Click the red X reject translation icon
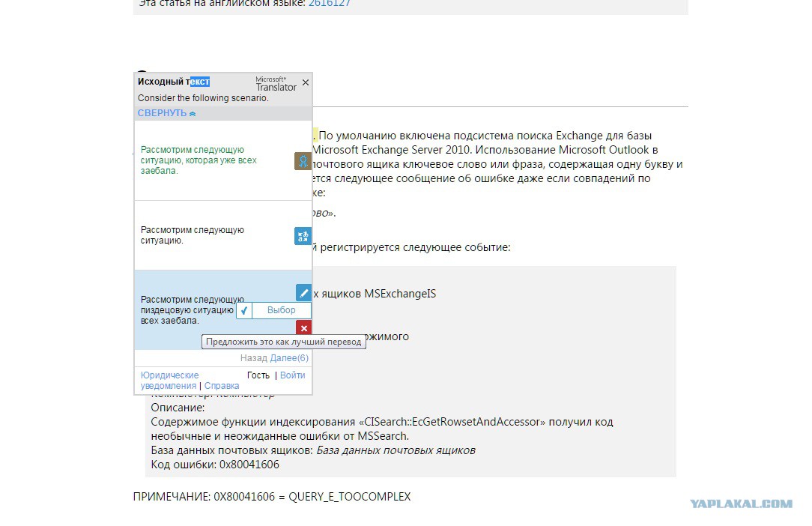Viewport: 812px width, 526px height. 303,327
